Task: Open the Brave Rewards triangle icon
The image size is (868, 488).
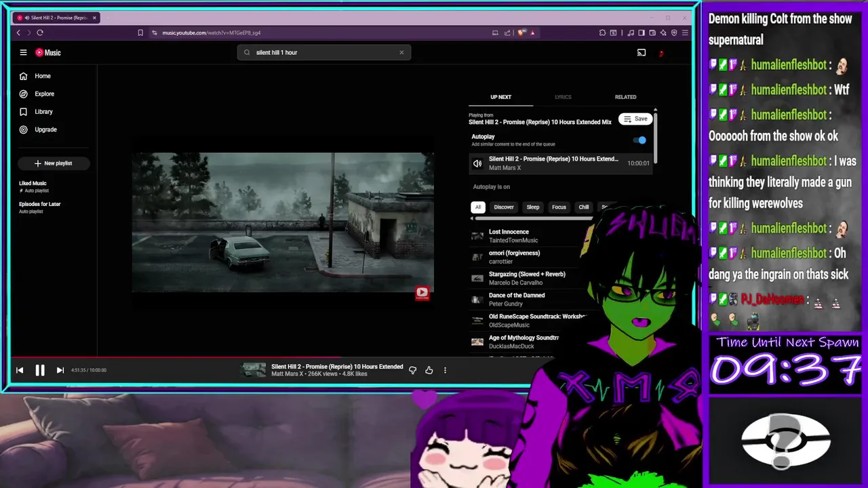Action: 532,33
